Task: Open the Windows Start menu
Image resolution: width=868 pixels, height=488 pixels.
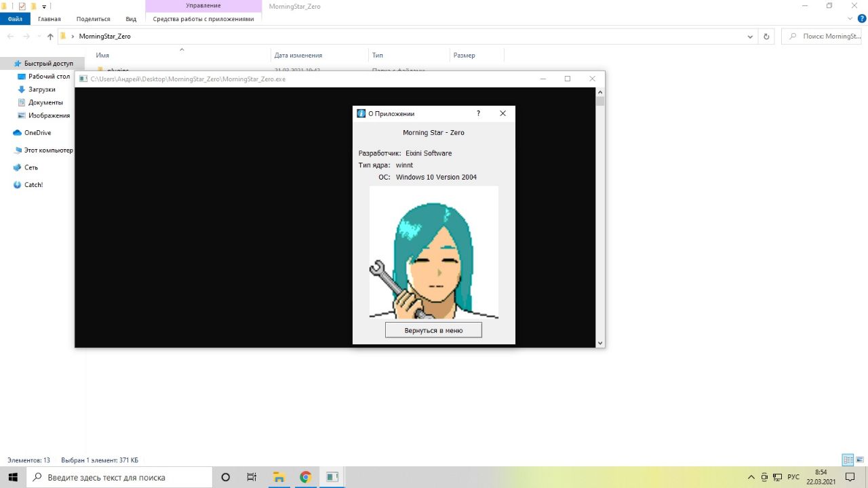Action: pos(13,477)
